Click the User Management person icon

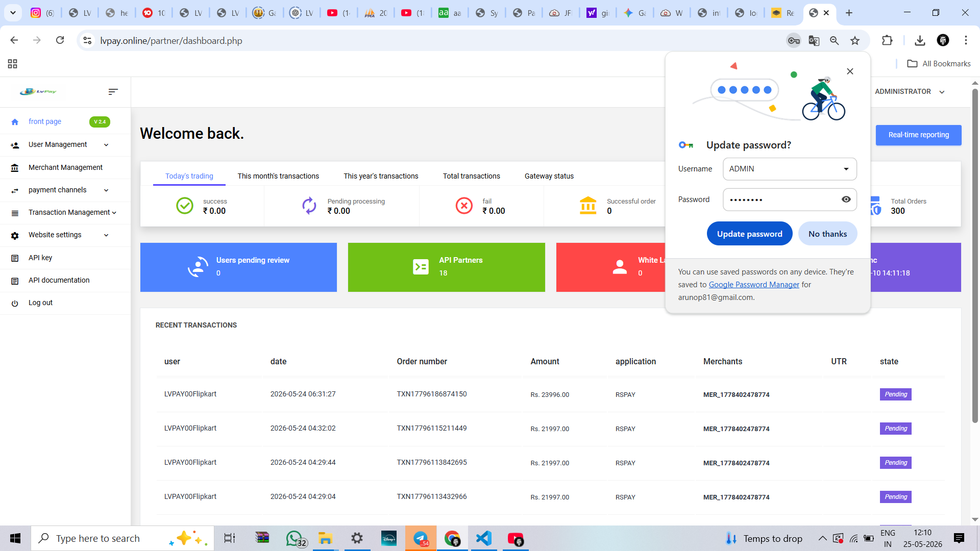(x=15, y=145)
